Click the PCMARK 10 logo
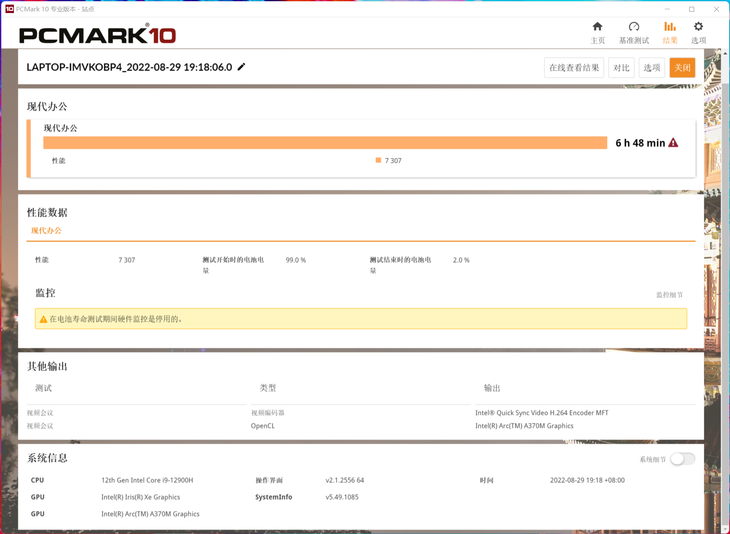The width and height of the screenshot is (730, 534). [x=97, y=34]
